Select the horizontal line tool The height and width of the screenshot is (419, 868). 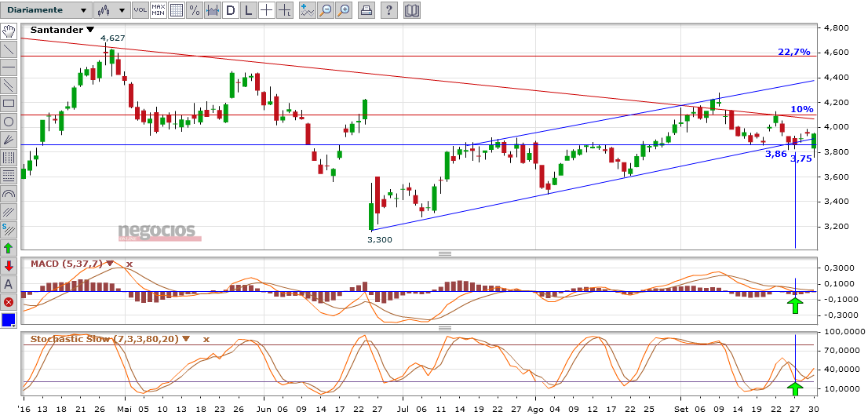click(x=9, y=67)
